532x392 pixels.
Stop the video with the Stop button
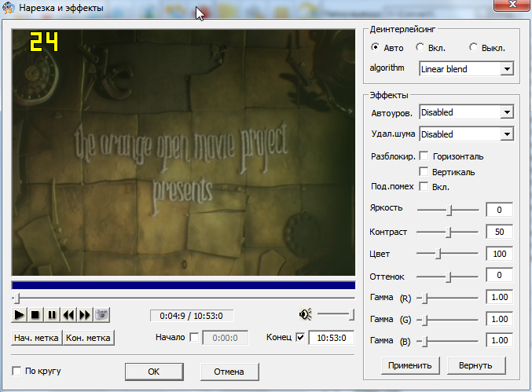coord(35,315)
